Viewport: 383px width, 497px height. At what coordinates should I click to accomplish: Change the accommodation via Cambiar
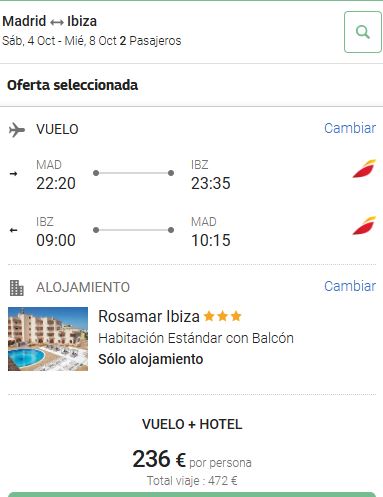tap(350, 286)
